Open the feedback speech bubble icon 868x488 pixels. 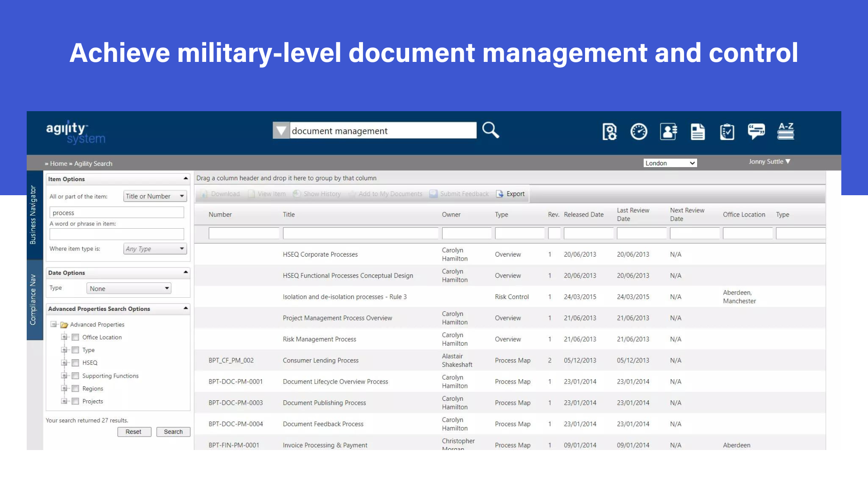pos(756,131)
